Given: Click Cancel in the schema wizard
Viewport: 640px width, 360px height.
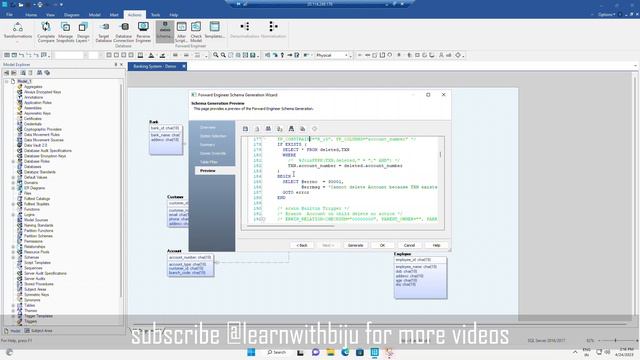Looking at the screenshot, I should click(409, 245).
